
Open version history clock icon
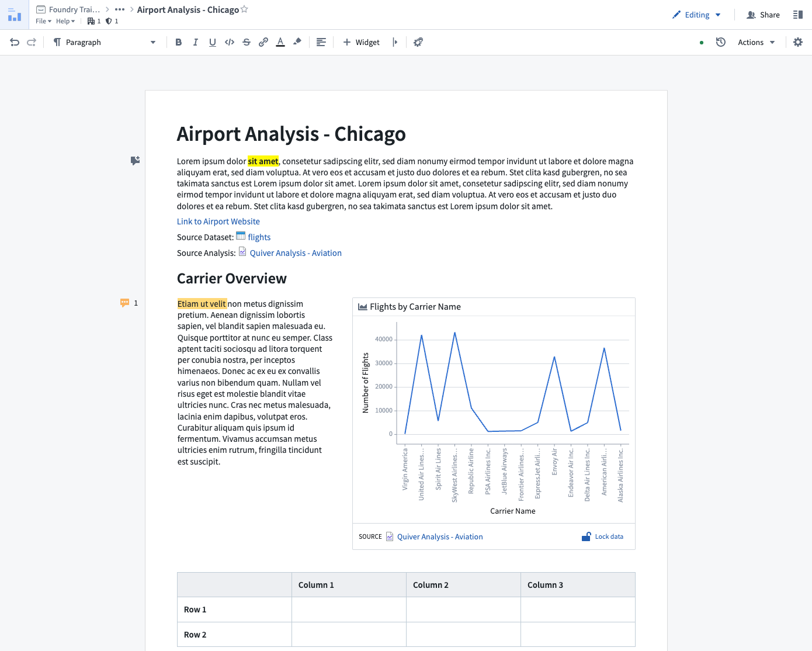(721, 42)
